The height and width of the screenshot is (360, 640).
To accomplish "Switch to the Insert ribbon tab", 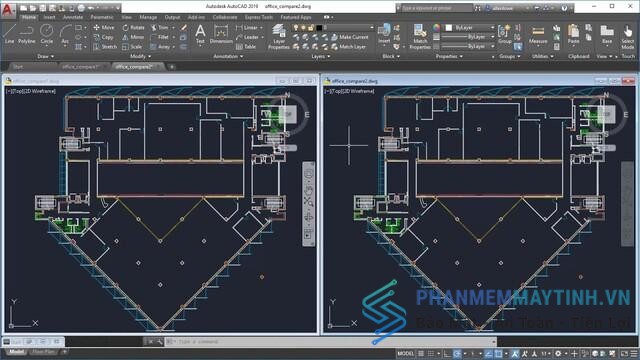I will [x=49, y=17].
